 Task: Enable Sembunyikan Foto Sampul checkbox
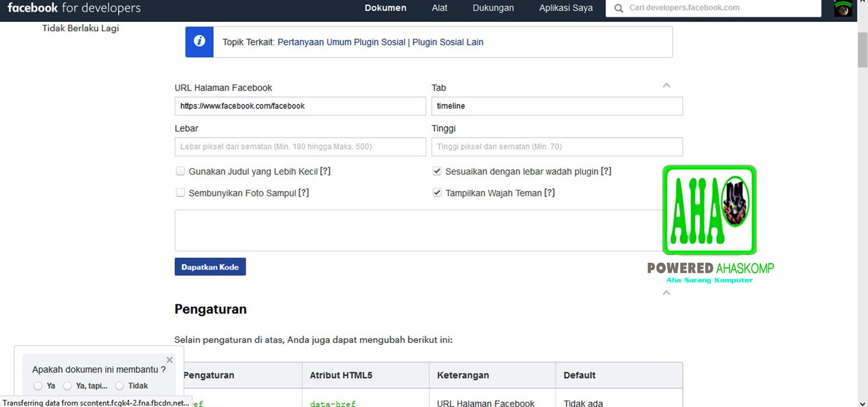[181, 192]
